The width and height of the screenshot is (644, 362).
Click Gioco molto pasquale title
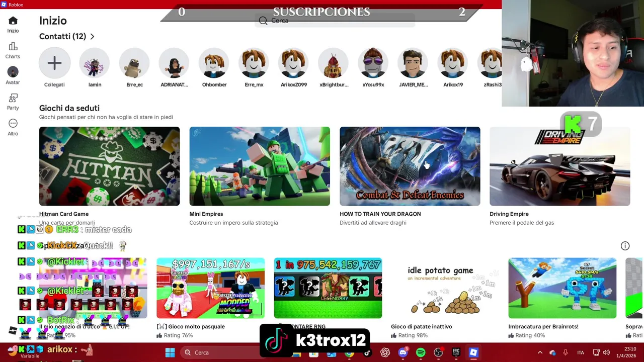191,327
